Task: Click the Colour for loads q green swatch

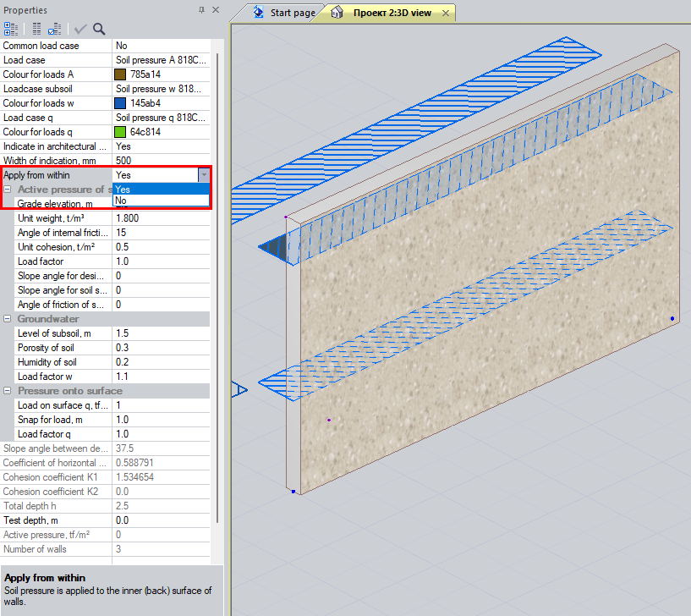Action: 120,132
